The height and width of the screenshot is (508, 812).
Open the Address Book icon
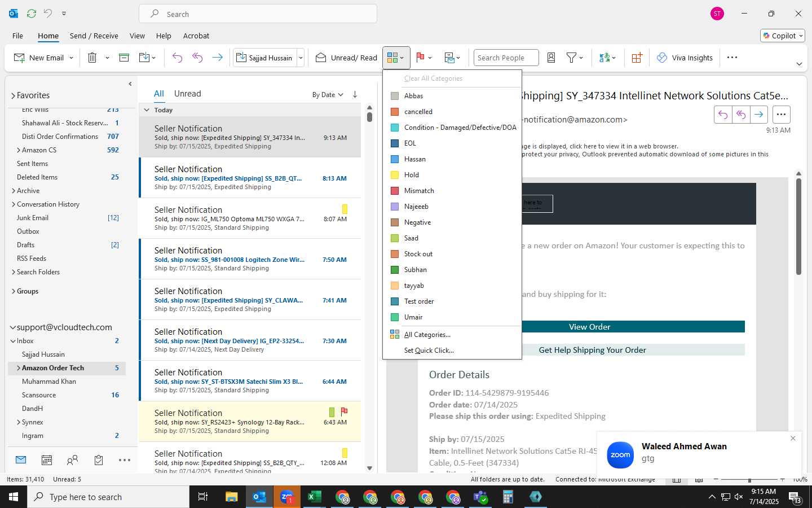pos(551,58)
